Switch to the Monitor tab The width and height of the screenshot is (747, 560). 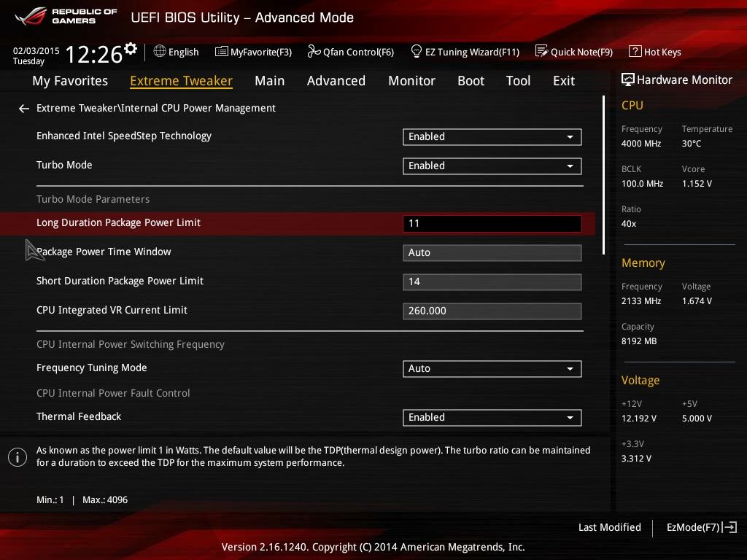point(411,81)
